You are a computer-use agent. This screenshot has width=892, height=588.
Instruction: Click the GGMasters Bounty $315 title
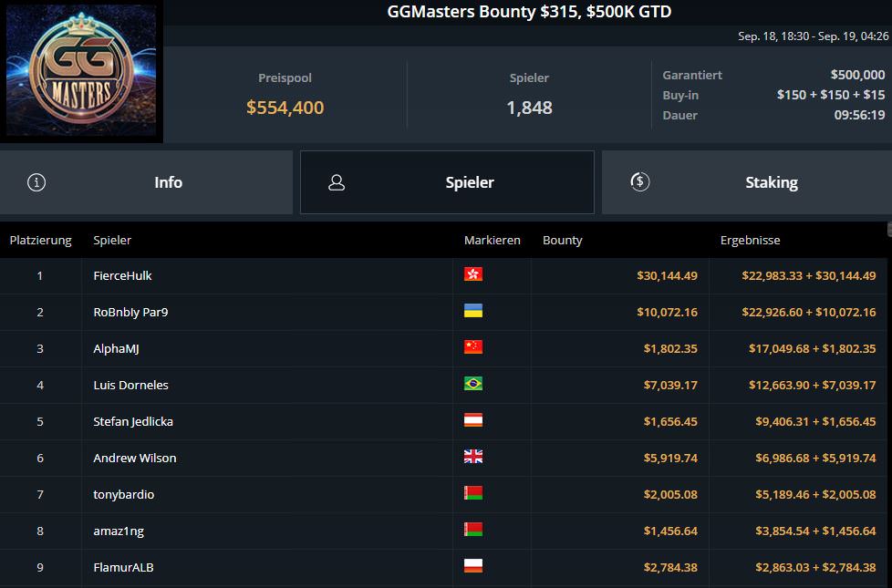(x=529, y=11)
